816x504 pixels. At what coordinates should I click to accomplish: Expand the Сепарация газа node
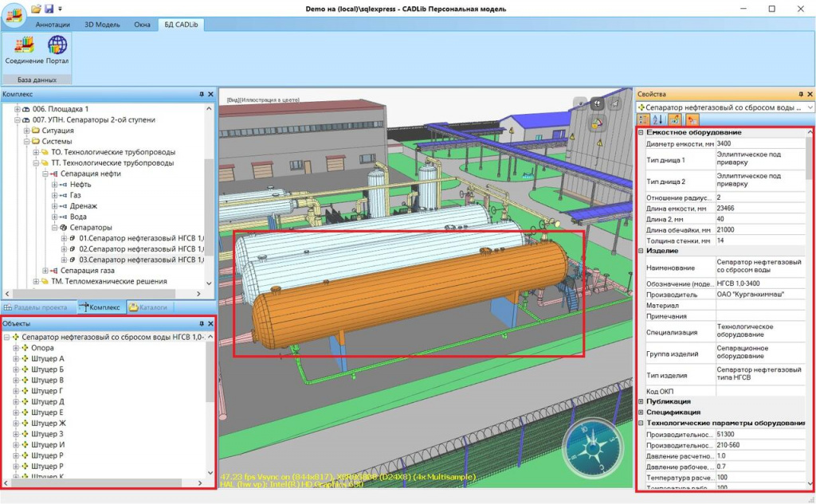[x=45, y=271]
